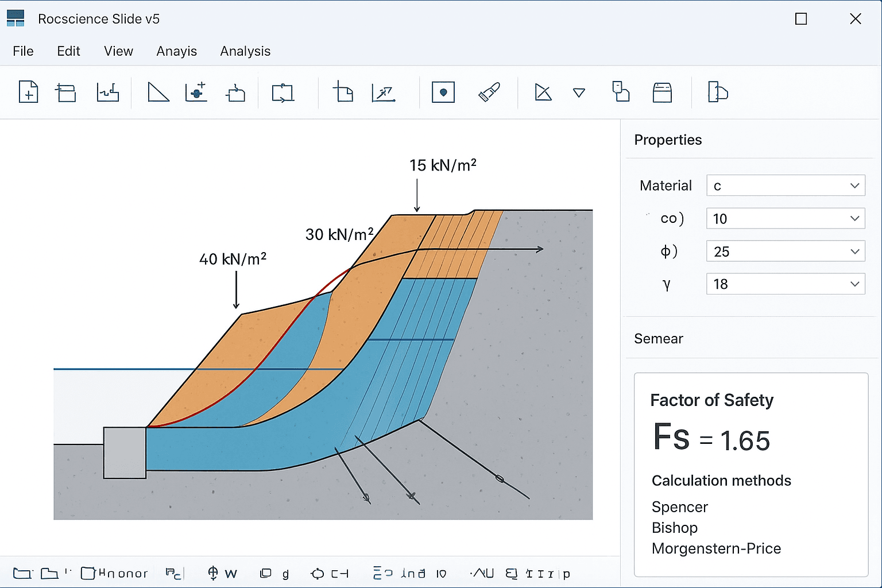This screenshot has height=588, width=882.
Task: Expand the cohesion value dropdown showing 10
Action: click(785, 218)
